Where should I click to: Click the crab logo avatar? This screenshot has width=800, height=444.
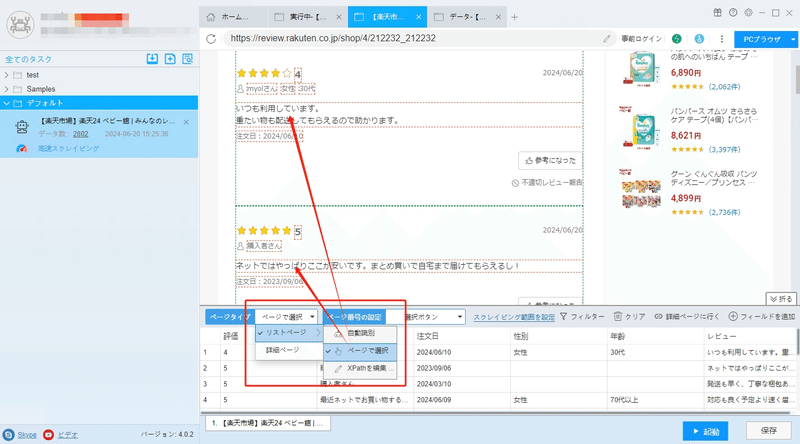[x=20, y=24]
